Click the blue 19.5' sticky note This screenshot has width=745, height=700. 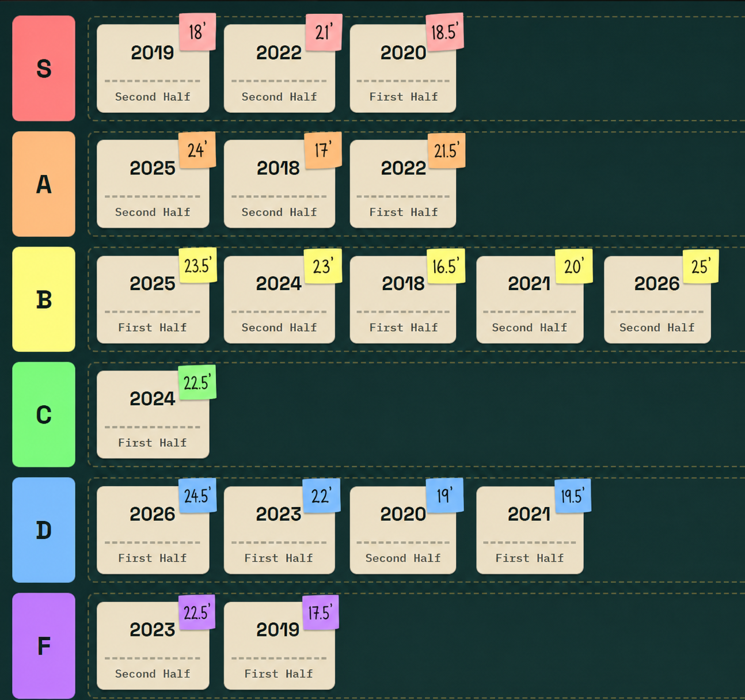pos(573,496)
